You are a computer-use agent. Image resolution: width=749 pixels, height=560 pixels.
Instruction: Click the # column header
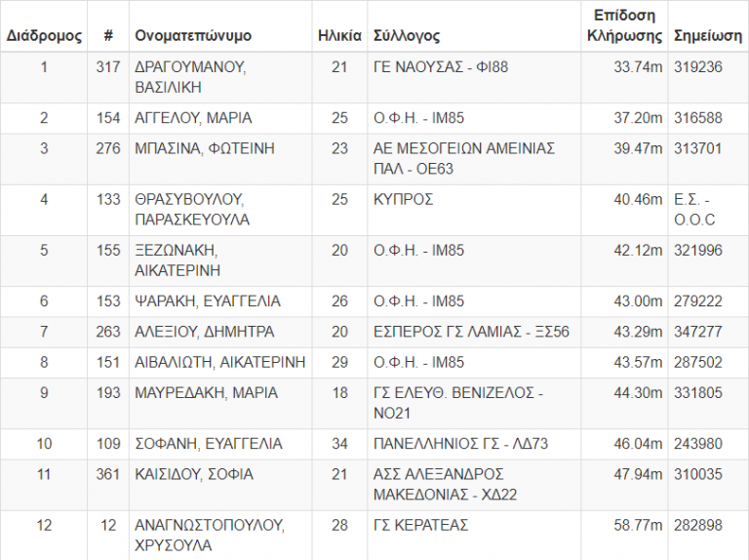click(108, 36)
